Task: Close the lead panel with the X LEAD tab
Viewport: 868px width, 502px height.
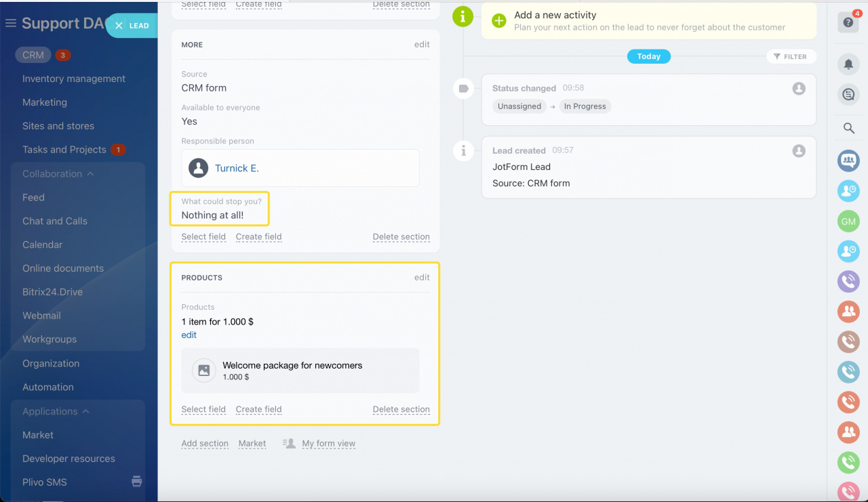Action: pos(132,26)
